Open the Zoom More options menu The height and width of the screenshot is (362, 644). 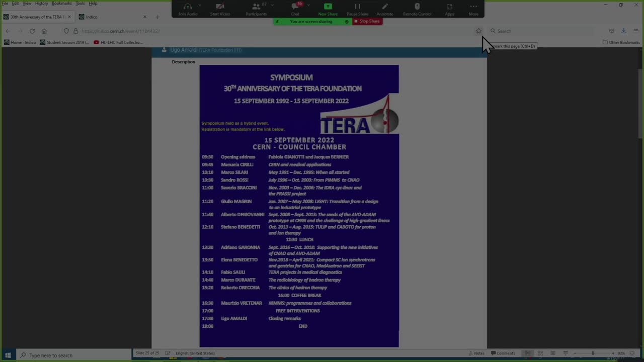(x=473, y=9)
